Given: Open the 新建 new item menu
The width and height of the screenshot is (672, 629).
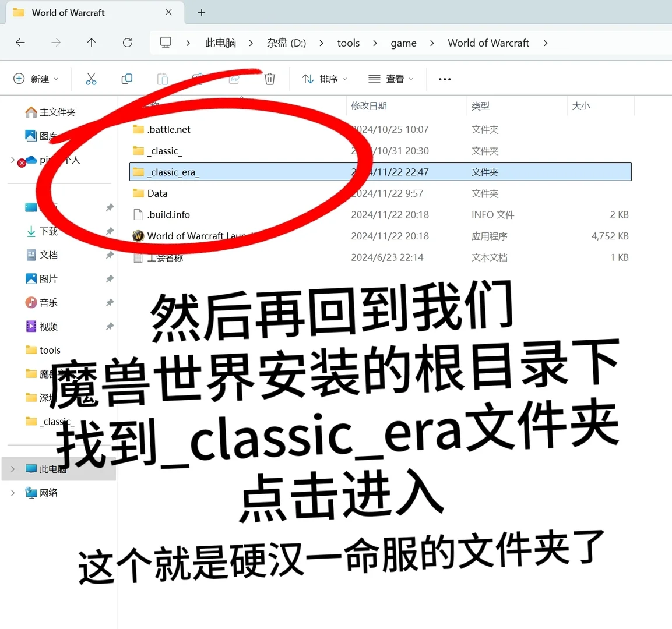Looking at the screenshot, I should (36, 79).
